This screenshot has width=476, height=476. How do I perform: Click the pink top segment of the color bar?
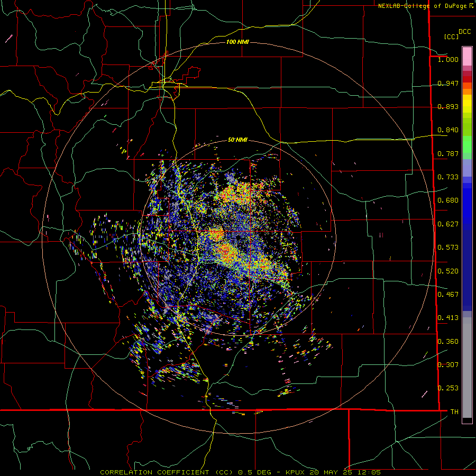[467, 56]
